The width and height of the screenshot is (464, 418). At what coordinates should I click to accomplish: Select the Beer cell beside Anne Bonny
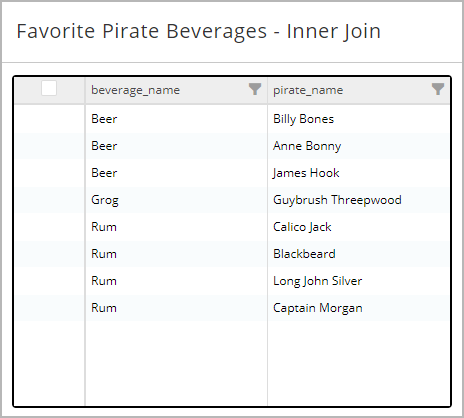click(176, 146)
